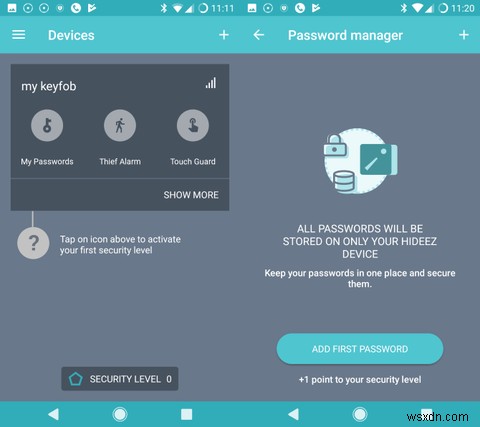Open My Passwords key icon
The width and height of the screenshot is (480, 427).
47,125
